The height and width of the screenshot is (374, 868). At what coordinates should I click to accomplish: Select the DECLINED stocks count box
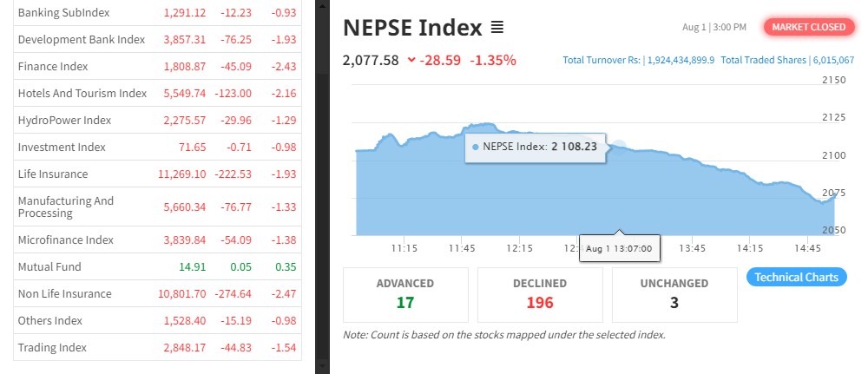click(540, 293)
